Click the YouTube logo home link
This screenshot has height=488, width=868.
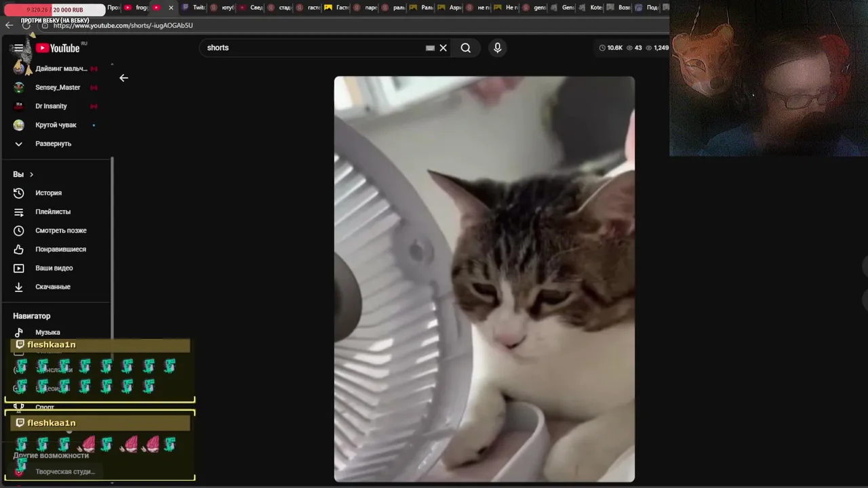[x=58, y=48]
